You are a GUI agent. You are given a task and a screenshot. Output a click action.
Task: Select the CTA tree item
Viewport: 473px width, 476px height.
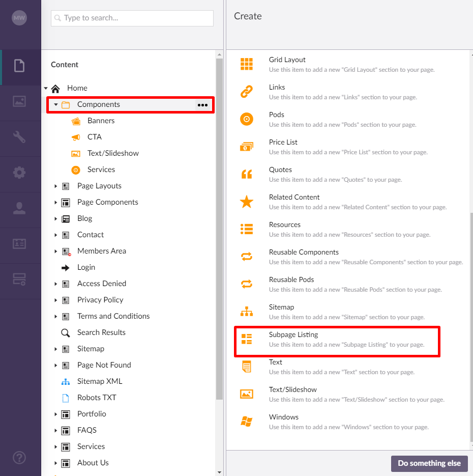tap(94, 137)
